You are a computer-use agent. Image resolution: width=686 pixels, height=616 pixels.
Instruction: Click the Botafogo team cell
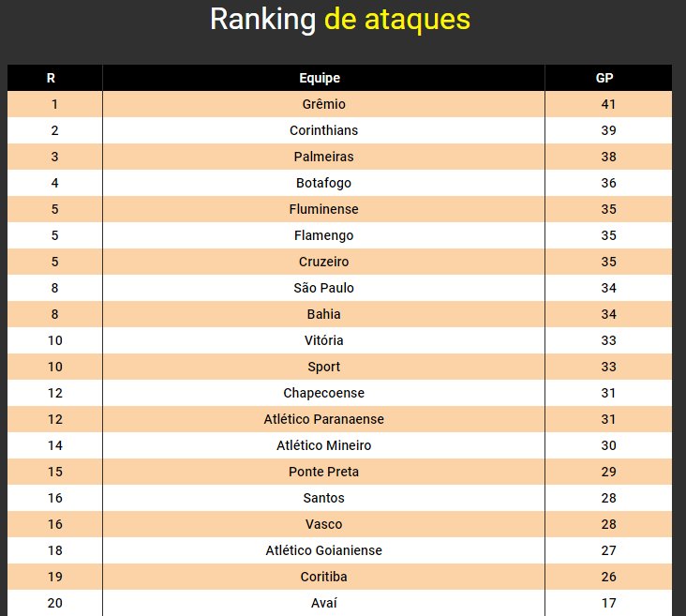tap(323, 183)
